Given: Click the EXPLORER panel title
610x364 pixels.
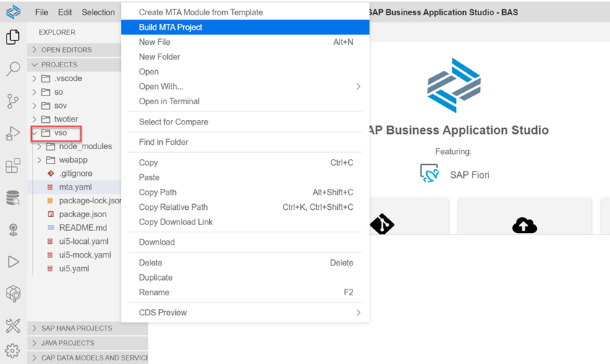Looking at the screenshot, I should point(56,33).
